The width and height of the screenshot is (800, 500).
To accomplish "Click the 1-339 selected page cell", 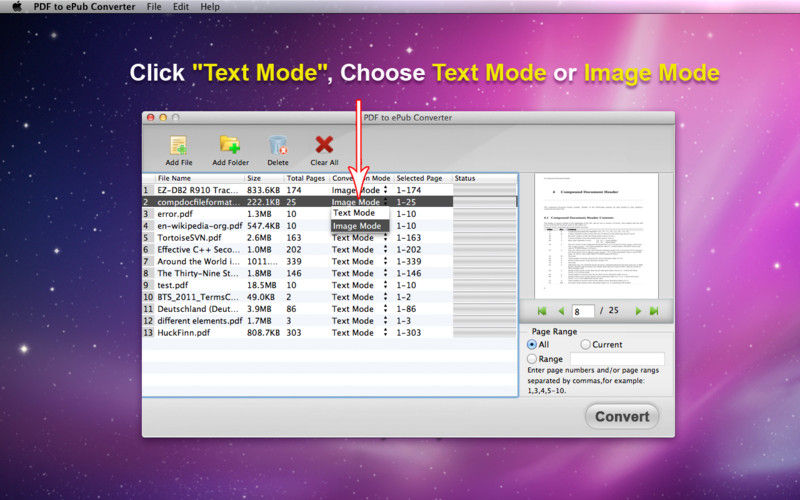I will pos(409,261).
